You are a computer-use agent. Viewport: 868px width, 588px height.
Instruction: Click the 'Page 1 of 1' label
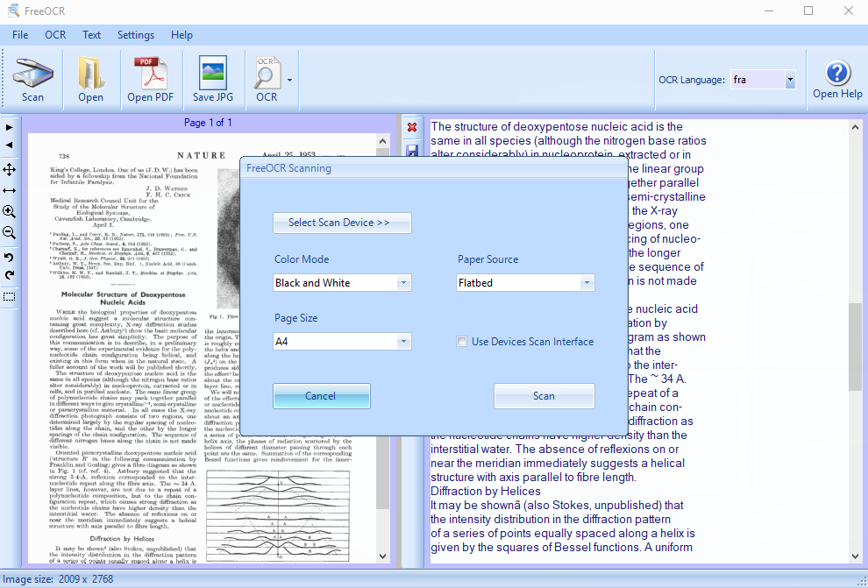pos(208,123)
